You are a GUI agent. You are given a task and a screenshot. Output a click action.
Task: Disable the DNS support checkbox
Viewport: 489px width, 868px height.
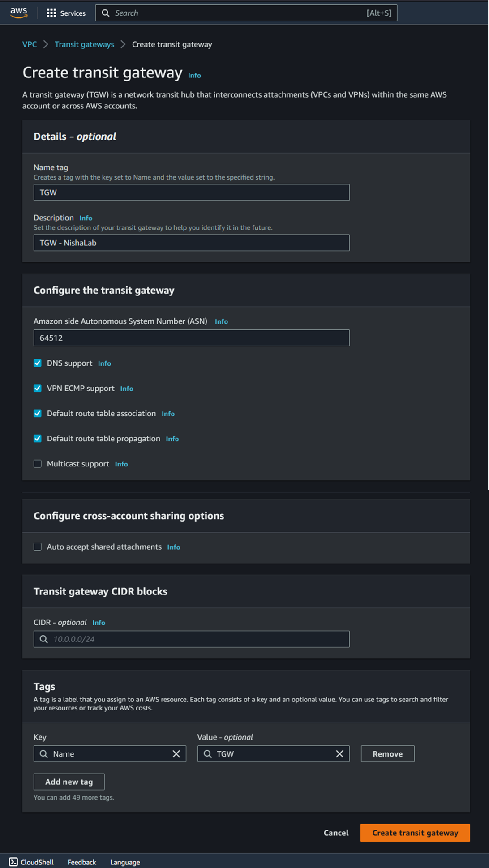38,363
